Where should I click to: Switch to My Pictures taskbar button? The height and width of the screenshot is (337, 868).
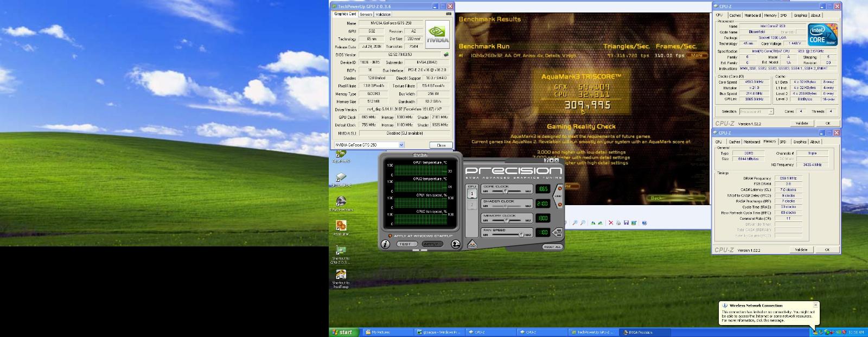(x=388, y=332)
